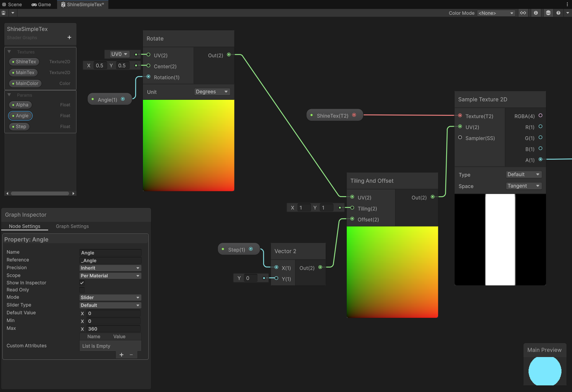Click plus to add custom attribute

(122, 355)
